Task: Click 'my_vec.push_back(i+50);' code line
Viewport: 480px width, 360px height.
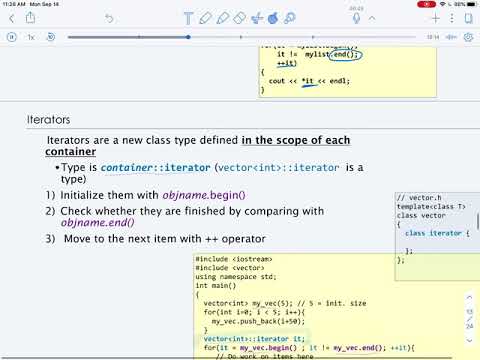Action: (258, 321)
